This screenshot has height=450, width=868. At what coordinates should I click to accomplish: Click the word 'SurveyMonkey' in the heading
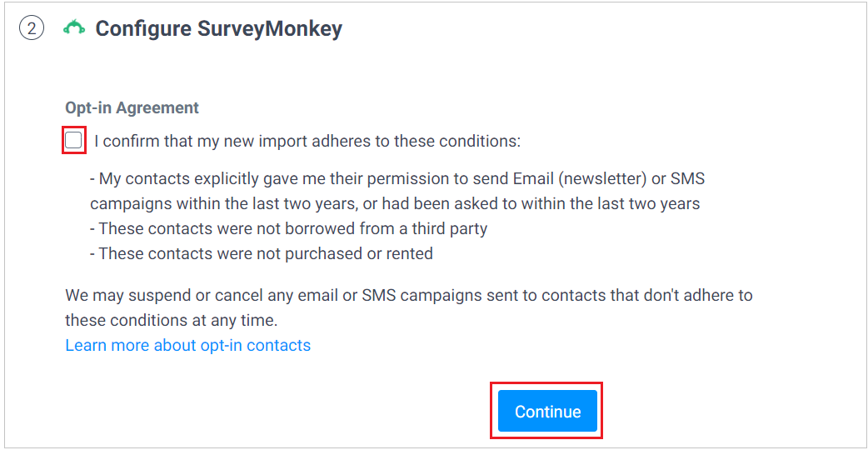pyautogui.click(x=270, y=28)
